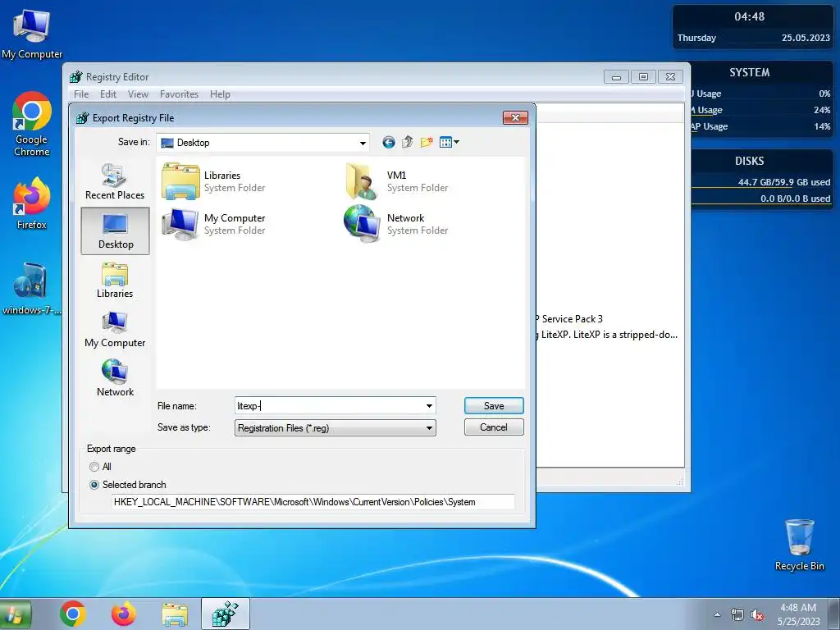The height and width of the screenshot is (630, 840).
Task: Click the Save button
Action: (494, 406)
